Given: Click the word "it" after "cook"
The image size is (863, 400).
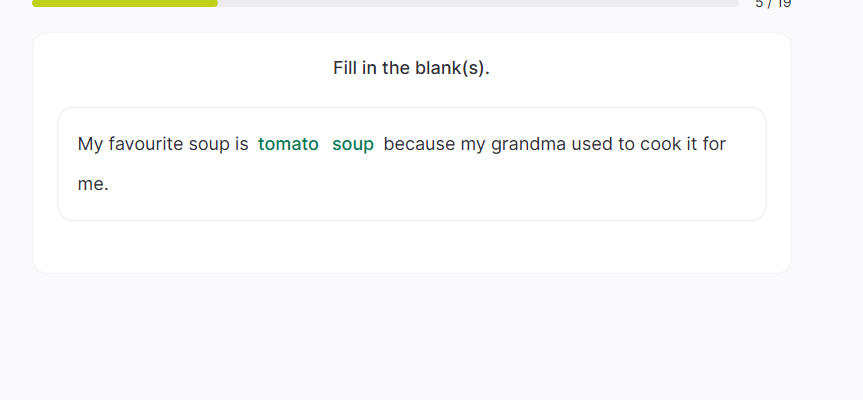Looking at the screenshot, I should point(691,144).
